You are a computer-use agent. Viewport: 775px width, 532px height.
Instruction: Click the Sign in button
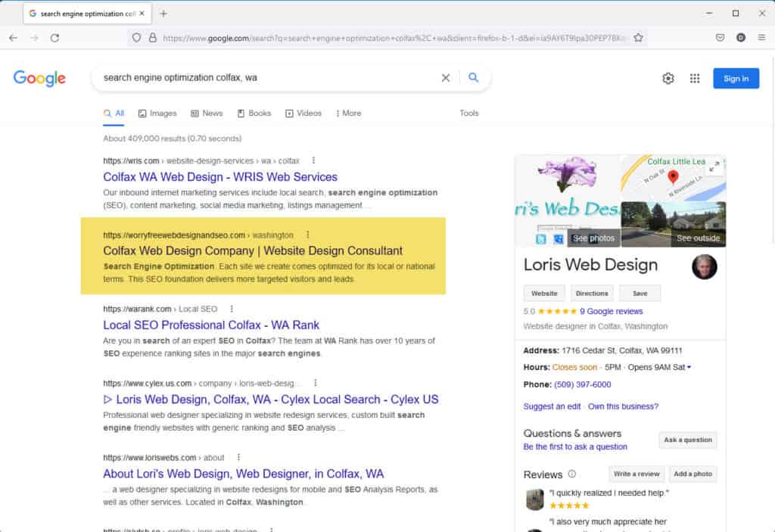[736, 79]
